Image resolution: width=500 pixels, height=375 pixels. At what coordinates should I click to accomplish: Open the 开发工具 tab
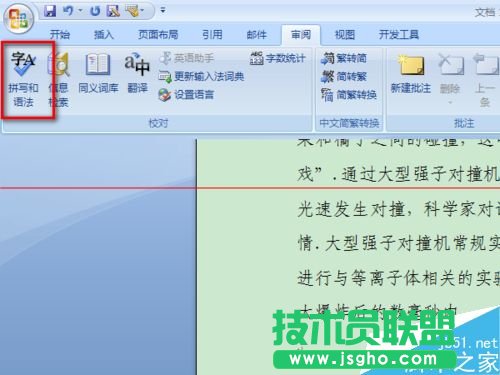pyautogui.click(x=399, y=35)
